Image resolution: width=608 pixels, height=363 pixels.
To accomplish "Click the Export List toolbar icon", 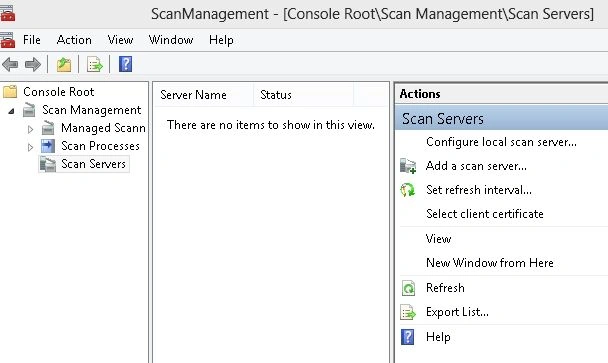I will point(95,64).
